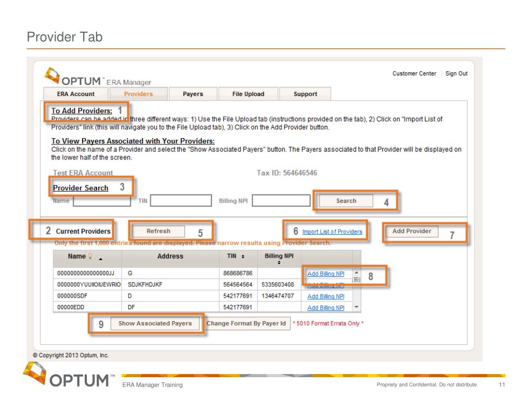Click the Show Associated Payers button
Viewport: 532px width, 399px height.
coord(155,324)
